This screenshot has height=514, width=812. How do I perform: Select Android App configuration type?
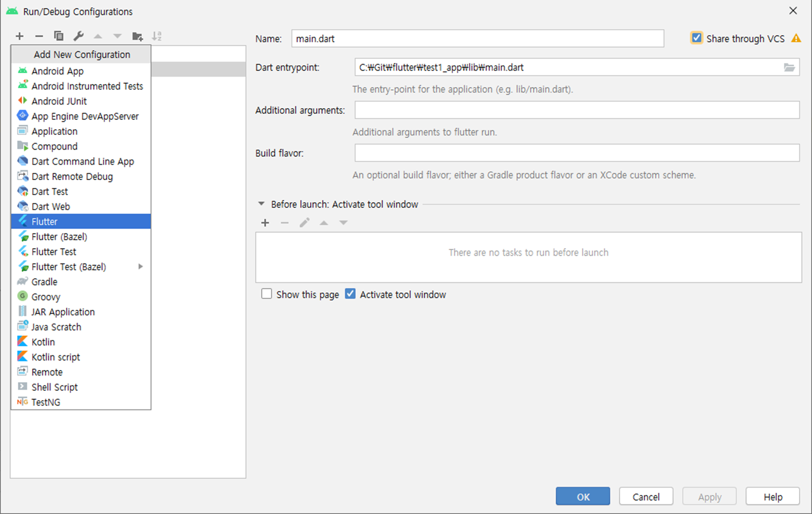[81, 71]
